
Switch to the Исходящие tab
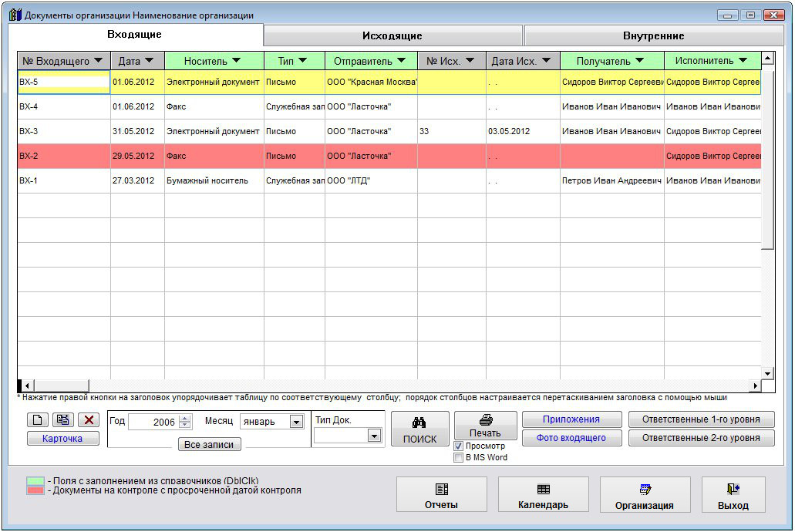[392, 35]
